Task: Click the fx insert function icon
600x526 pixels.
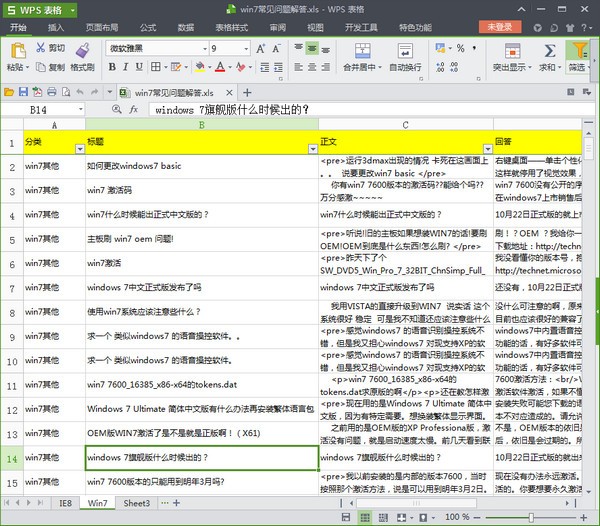Action: coord(134,109)
